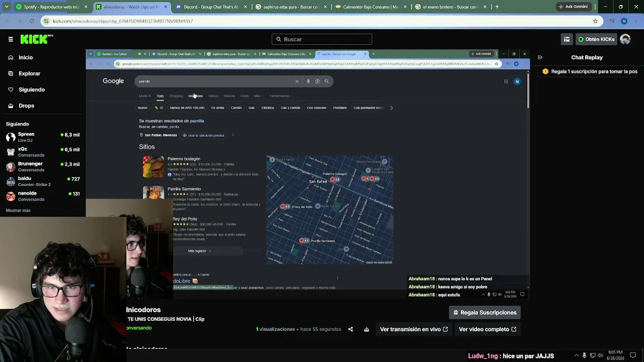Click the Spreen channel avatar
This screenshot has height=362, width=644.
[11, 137]
